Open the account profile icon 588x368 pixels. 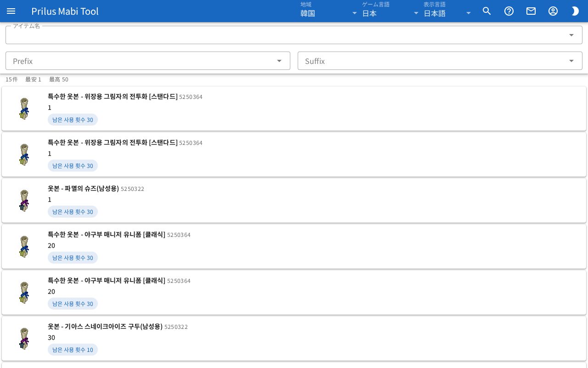click(553, 11)
